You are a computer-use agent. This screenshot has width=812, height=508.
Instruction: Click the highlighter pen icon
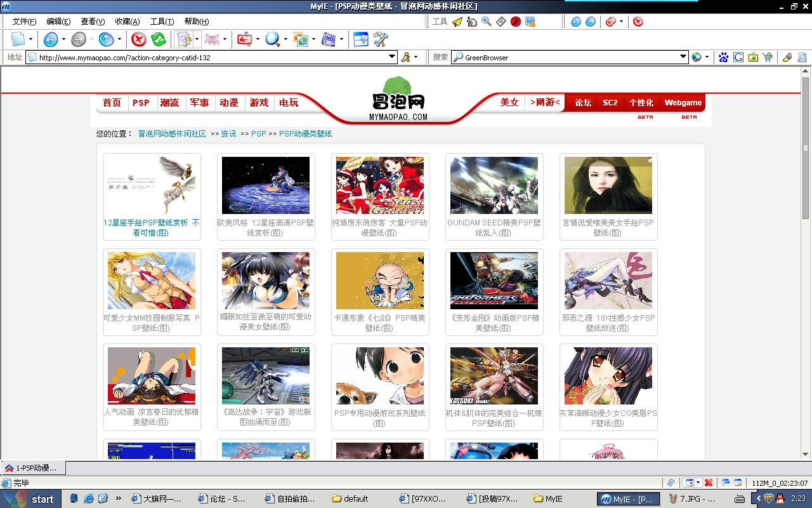pyautogui.click(x=787, y=57)
